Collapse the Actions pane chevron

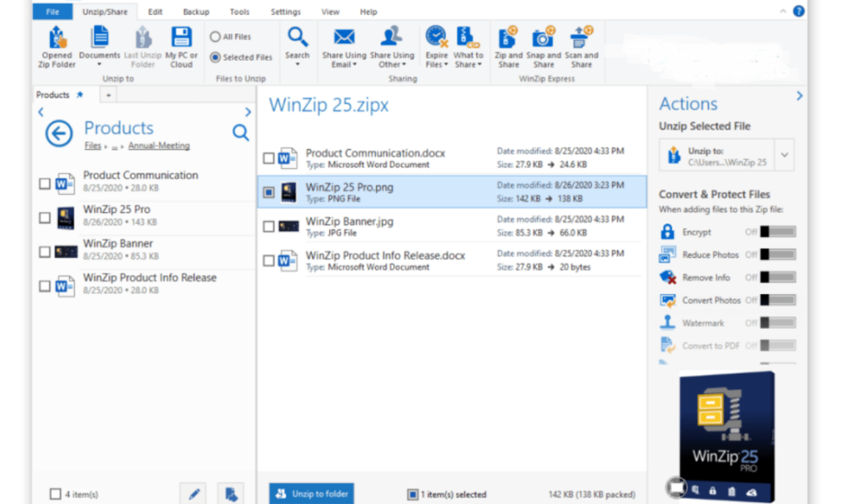coord(799,96)
